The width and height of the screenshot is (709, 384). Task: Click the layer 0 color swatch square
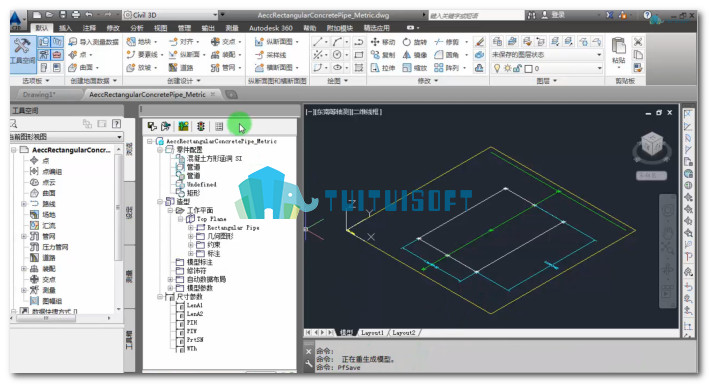click(x=528, y=69)
